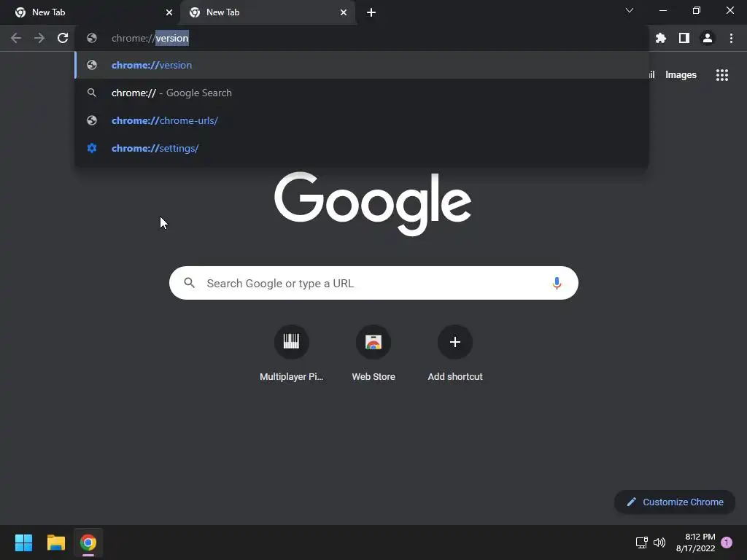Reload the page with the refresh icon
The width and height of the screenshot is (747, 560).
(x=63, y=38)
